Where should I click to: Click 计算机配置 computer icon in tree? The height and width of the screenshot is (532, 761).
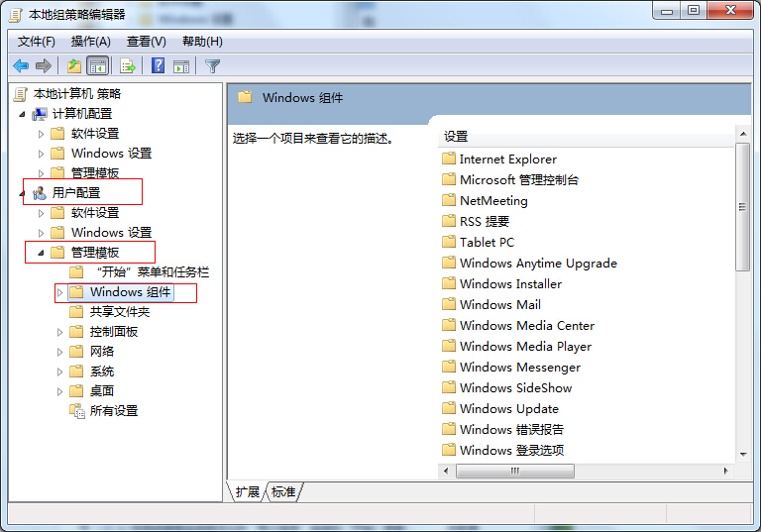pos(40,114)
